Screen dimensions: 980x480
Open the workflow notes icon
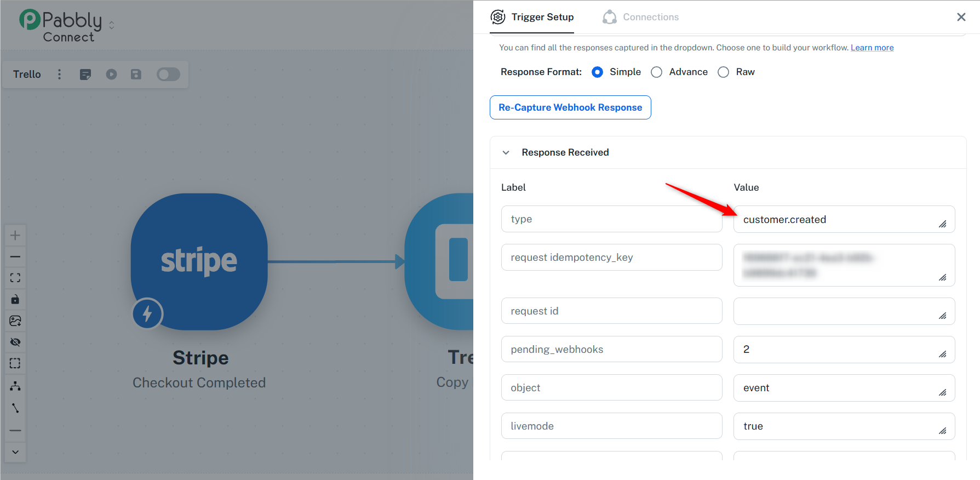coord(85,75)
